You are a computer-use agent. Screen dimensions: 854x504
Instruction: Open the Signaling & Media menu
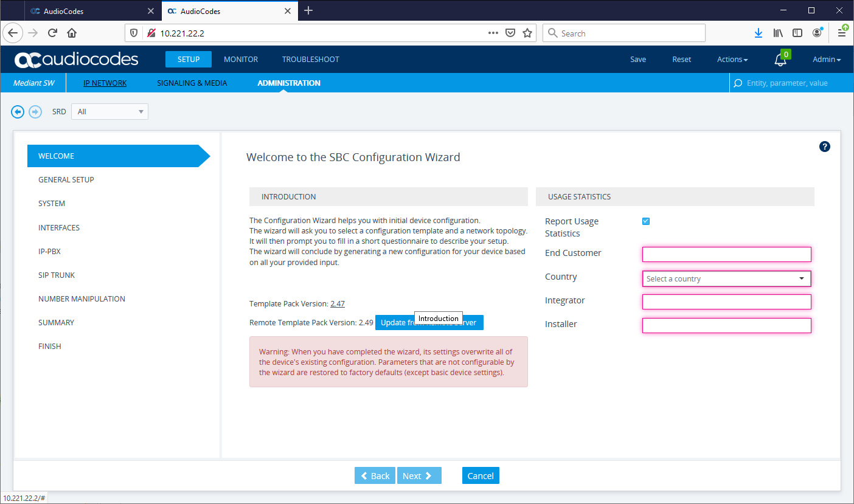click(x=192, y=83)
